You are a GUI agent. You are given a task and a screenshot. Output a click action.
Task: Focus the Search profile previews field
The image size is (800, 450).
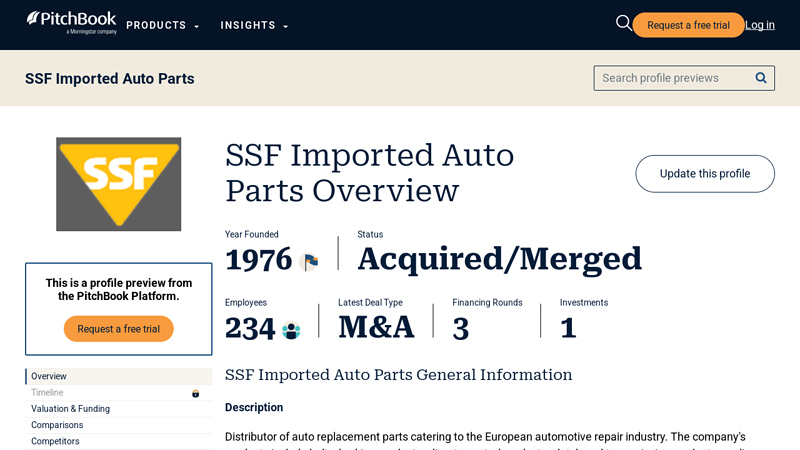684,78
